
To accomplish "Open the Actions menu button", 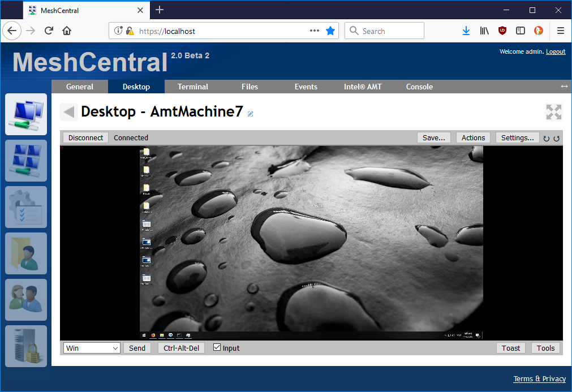I will tap(473, 137).
